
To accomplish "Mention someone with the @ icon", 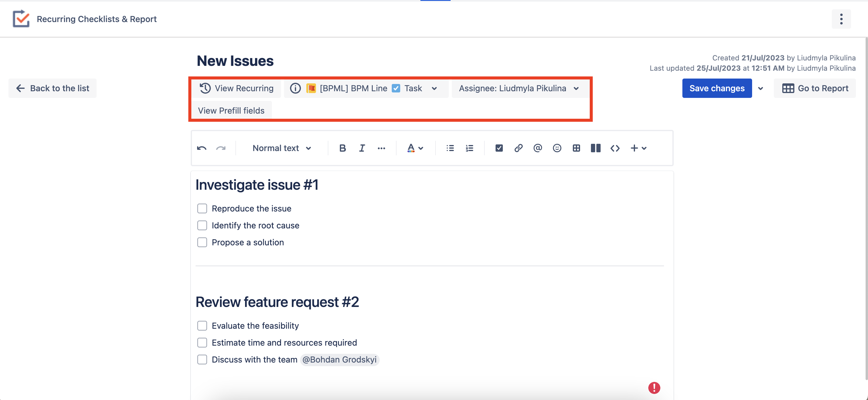I will [537, 148].
